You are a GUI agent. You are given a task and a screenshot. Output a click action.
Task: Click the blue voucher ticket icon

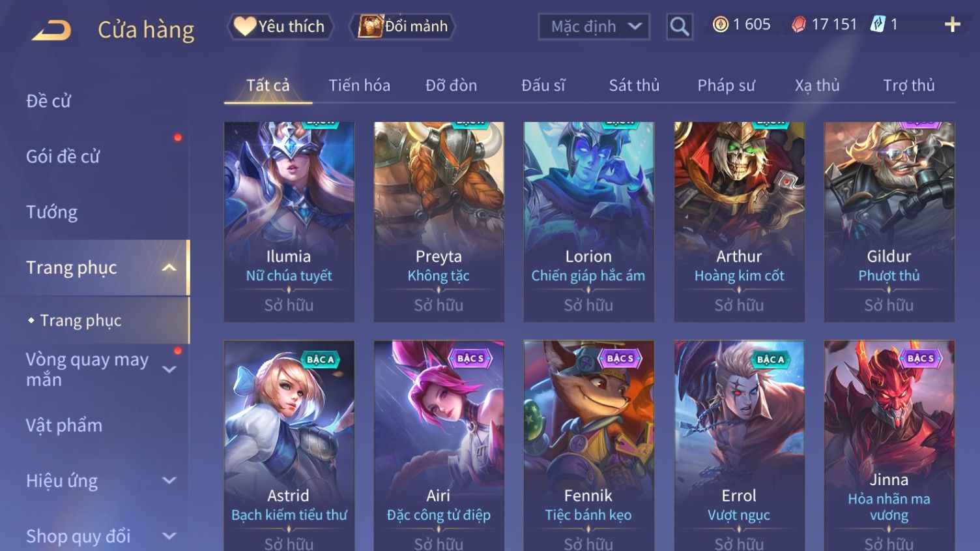click(878, 25)
